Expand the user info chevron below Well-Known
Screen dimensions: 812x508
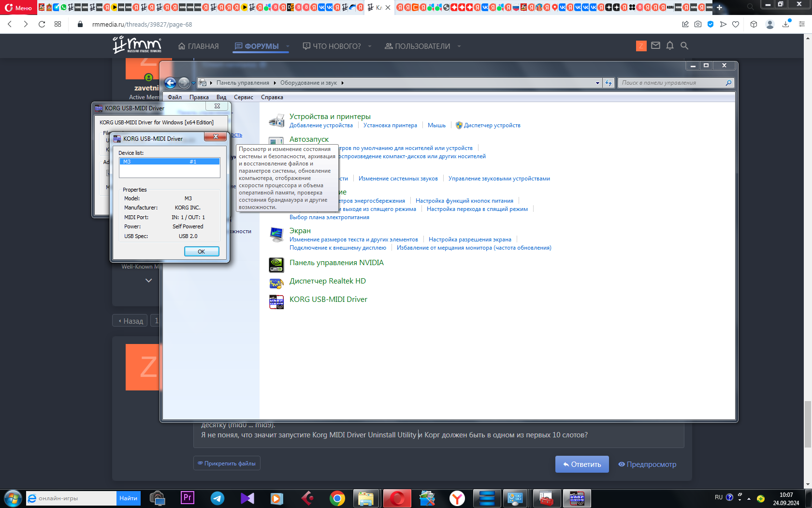pos(148,280)
